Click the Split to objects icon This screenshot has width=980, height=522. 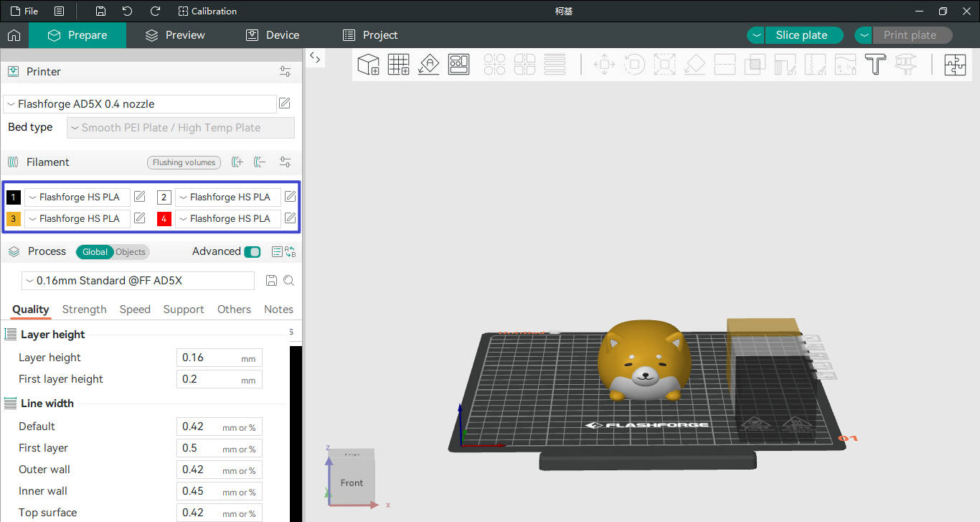point(494,65)
